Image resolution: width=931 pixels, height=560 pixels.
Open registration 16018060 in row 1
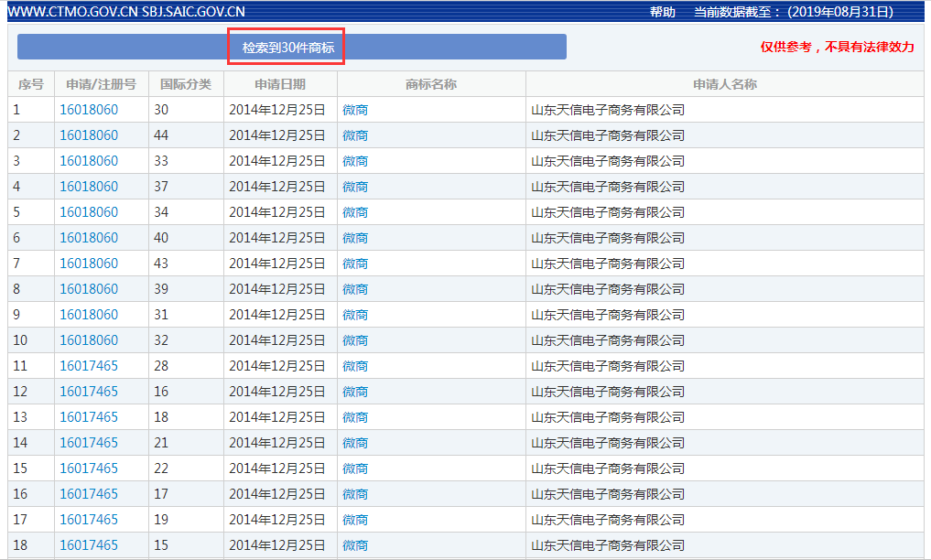[89, 110]
